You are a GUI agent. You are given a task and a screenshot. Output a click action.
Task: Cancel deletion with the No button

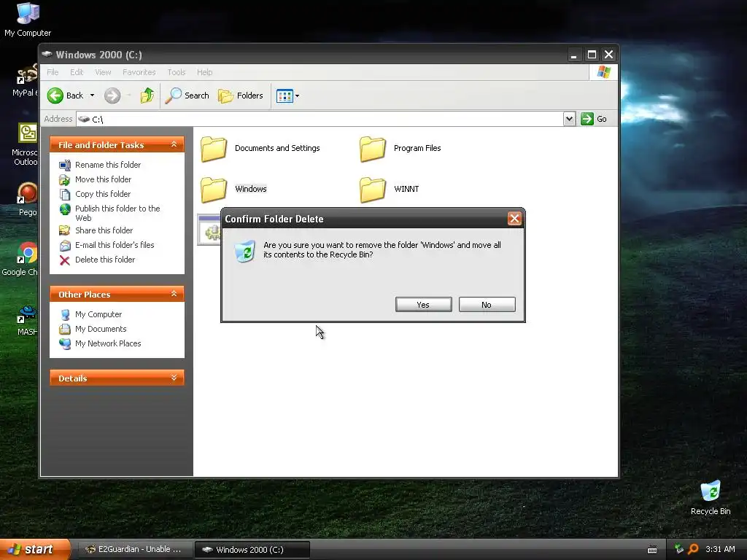click(x=487, y=305)
